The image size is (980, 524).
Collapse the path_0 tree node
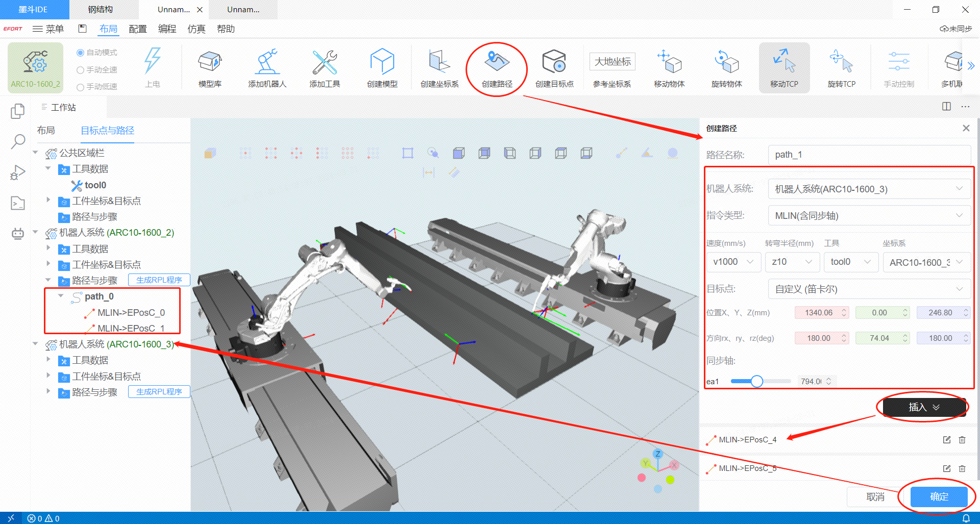coord(61,296)
